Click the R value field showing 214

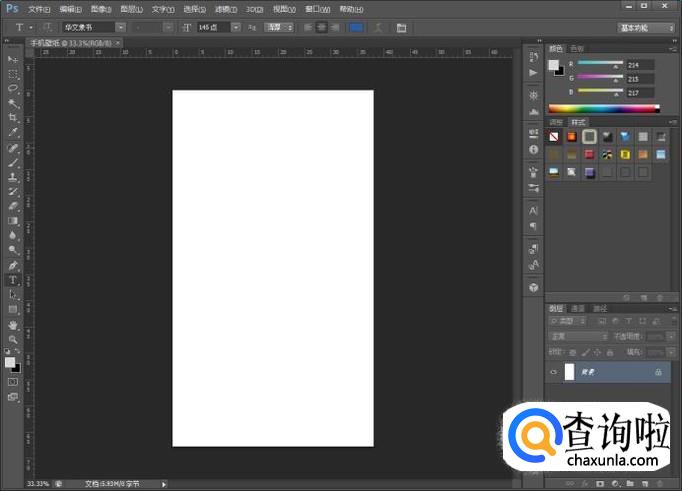coord(640,65)
